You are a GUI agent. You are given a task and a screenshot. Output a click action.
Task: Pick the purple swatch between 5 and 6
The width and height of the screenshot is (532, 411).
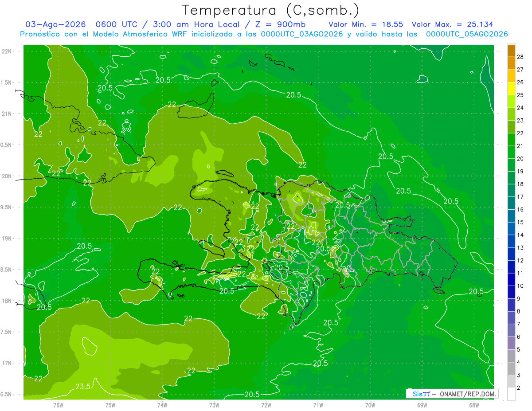(511, 343)
